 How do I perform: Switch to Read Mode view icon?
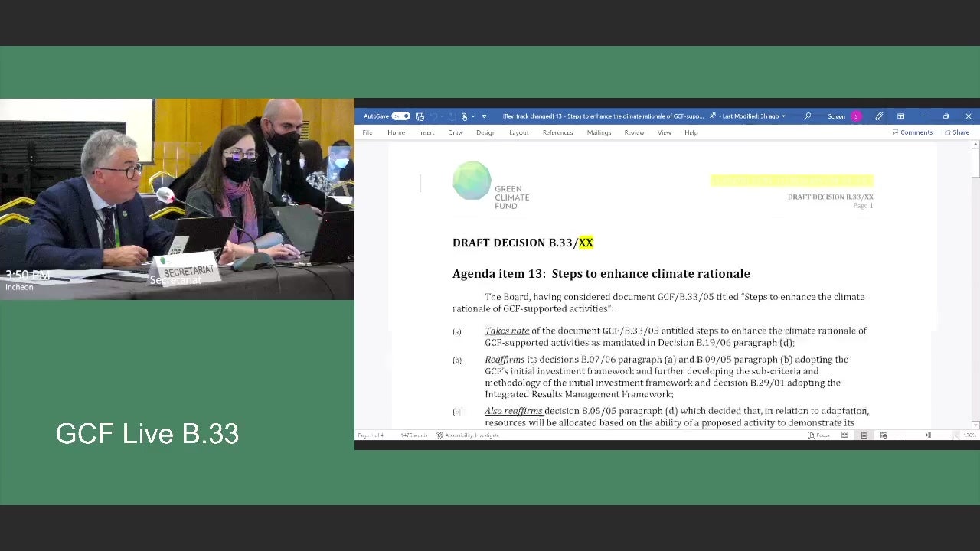[844, 435]
